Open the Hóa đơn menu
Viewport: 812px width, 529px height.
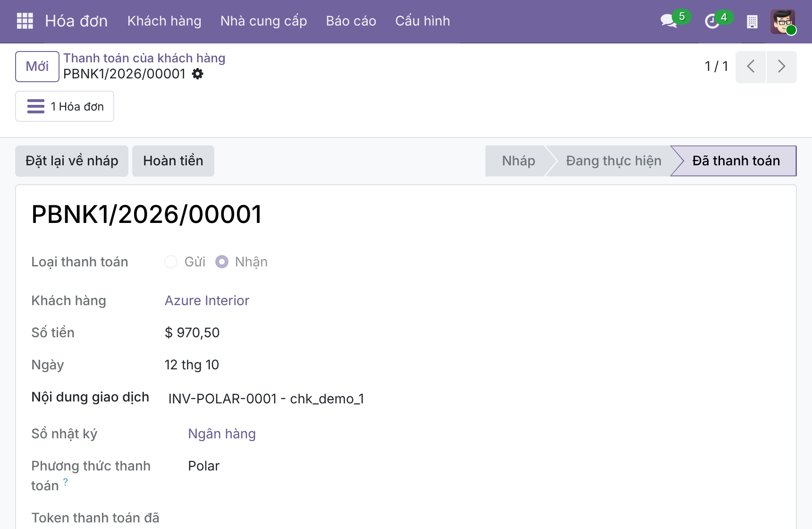click(76, 21)
